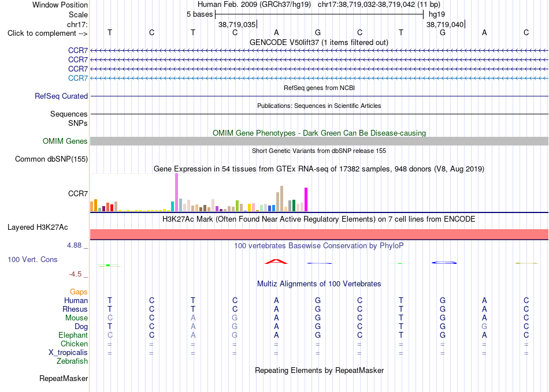This screenshot has height=392, width=549.
Task: Select the Rhesus species row label
Action: click(x=75, y=309)
